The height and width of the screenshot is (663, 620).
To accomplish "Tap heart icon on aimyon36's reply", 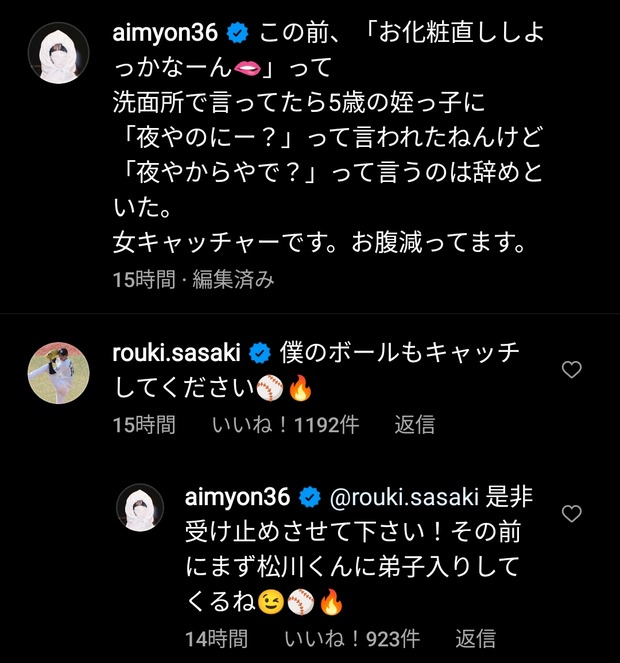I will click(x=572, y=514).
